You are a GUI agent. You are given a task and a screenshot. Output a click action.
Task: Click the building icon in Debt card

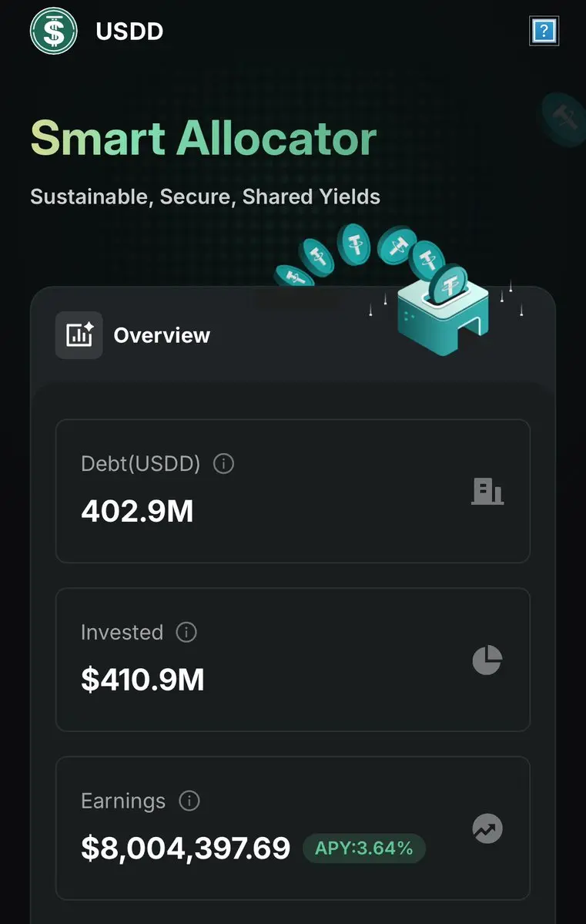click(487, 491)
